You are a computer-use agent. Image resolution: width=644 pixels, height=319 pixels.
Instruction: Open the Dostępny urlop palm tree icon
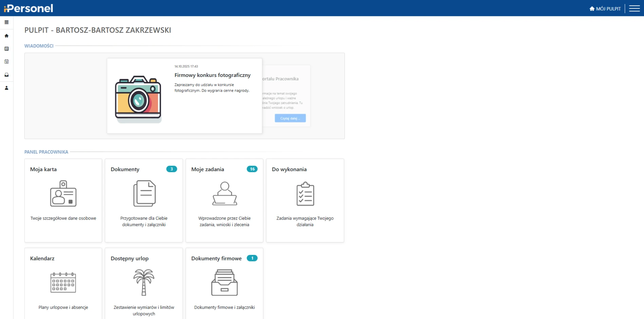pyautogui.click(x=144, y=282)
